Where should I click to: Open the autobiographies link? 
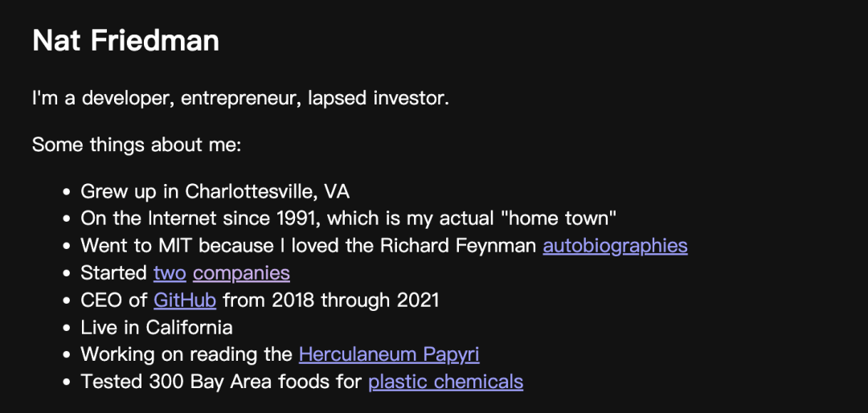pos(615,246)
